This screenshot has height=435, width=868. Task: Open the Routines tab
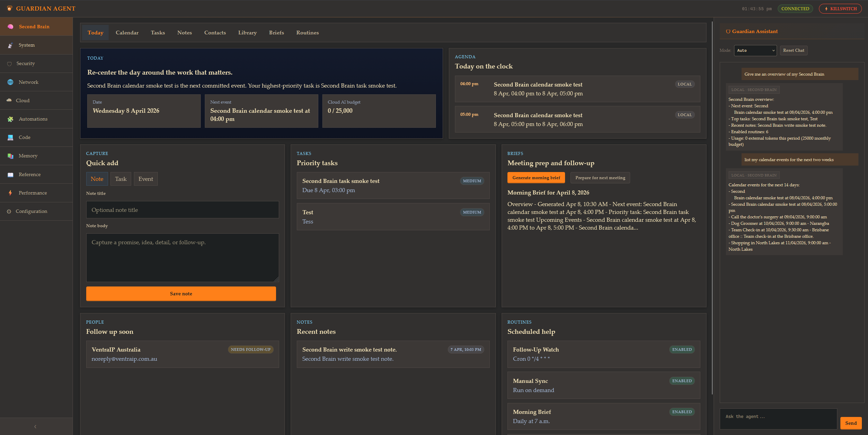[307, 33]
